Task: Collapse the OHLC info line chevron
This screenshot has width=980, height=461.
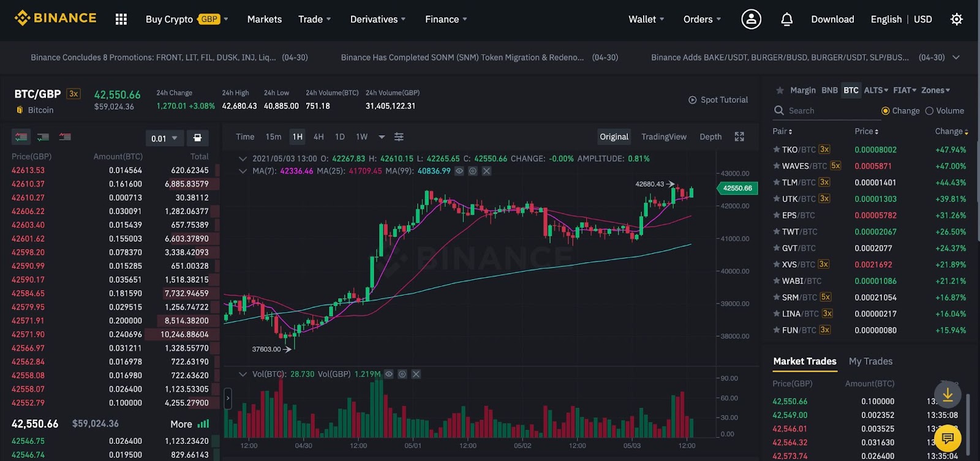Action: click(243, 159)
